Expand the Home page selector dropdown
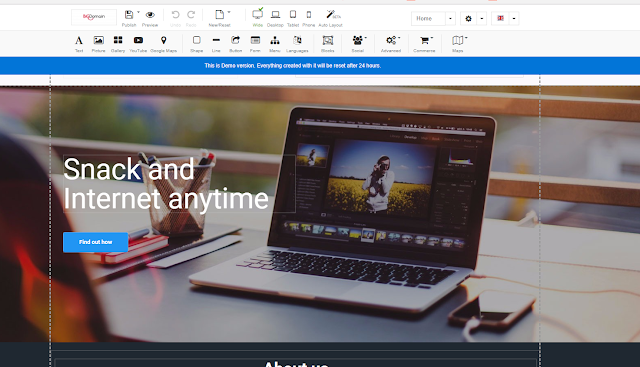 click(x=450, y=18)
